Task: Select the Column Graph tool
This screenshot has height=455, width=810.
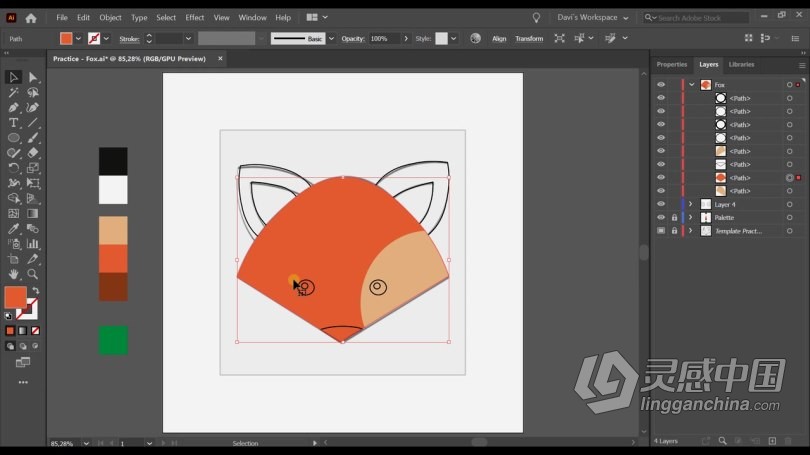Action: (x=33, y=244)
